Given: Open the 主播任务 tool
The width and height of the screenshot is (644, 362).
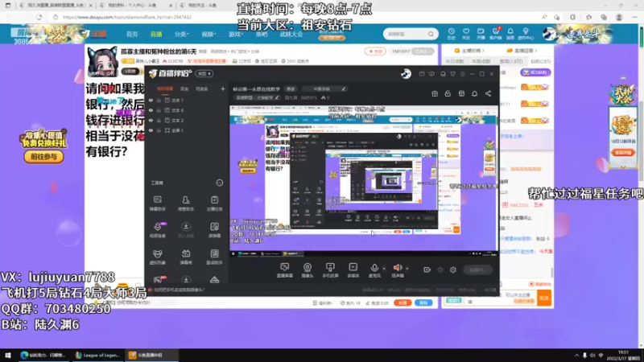Looking at the screenshot, I should (x=214, y=204).
